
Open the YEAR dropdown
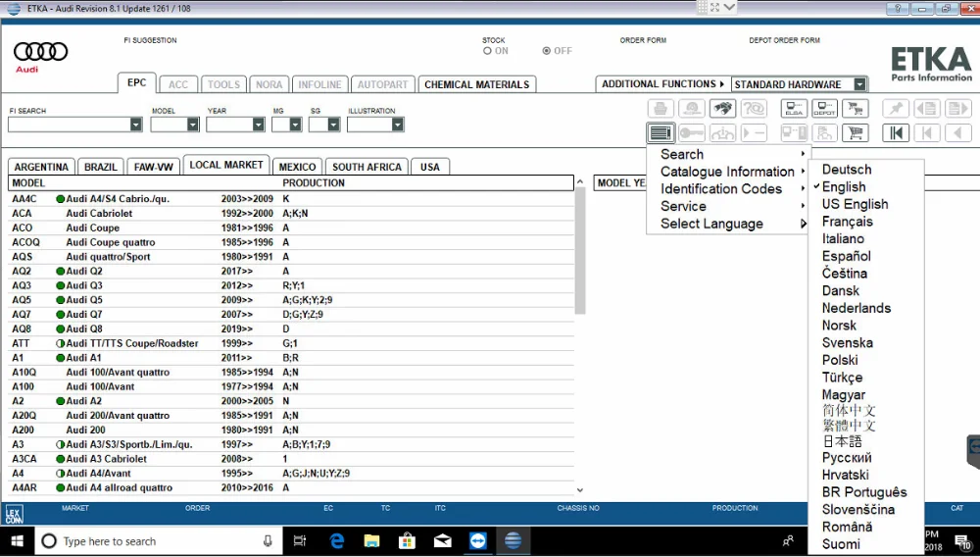pos(258,125)
